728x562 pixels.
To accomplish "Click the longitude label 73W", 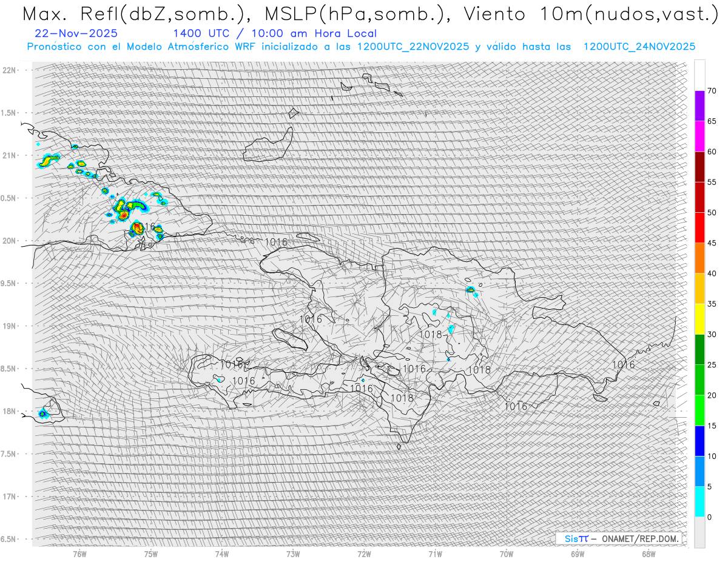I will [293, 554].
